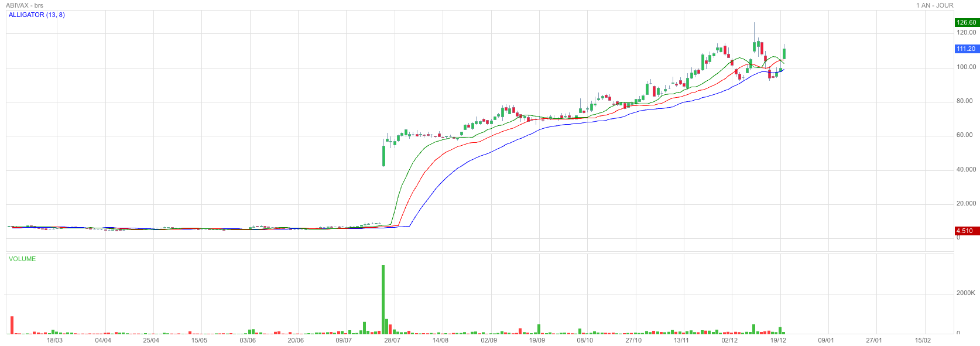
Task: Click the 03/06 date label
Action: coord(248,340)
